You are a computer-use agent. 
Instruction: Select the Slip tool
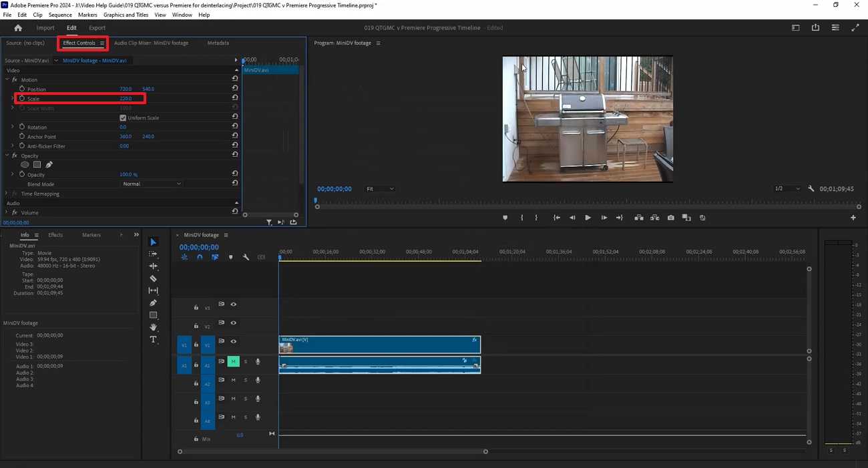[x=153, y=290]
